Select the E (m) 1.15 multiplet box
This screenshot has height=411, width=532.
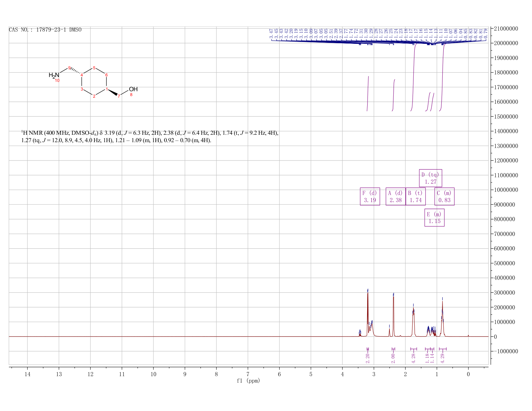pyautogui.click(x=434, y=218)
